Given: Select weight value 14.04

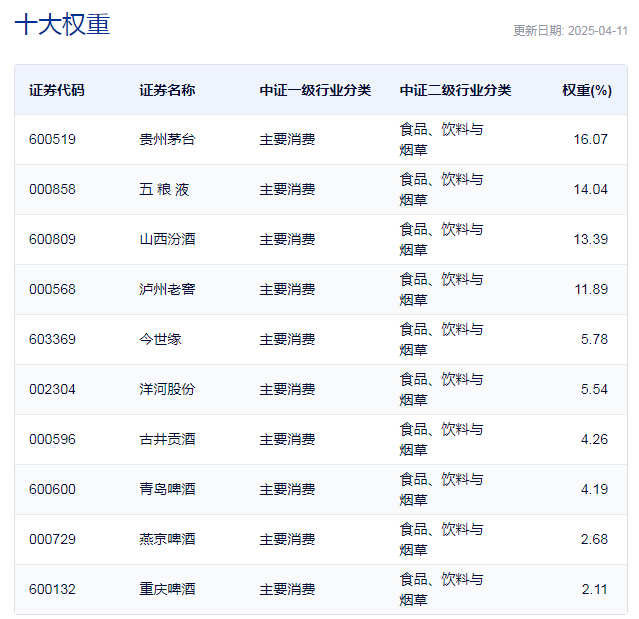Looking at the screenshot, I should point(591,189).
